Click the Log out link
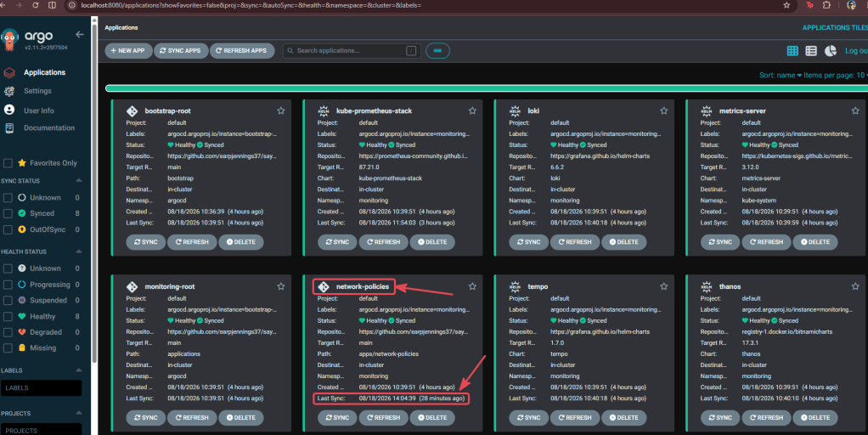This screenshot has height=435, width=868. [x=856, y=51]
